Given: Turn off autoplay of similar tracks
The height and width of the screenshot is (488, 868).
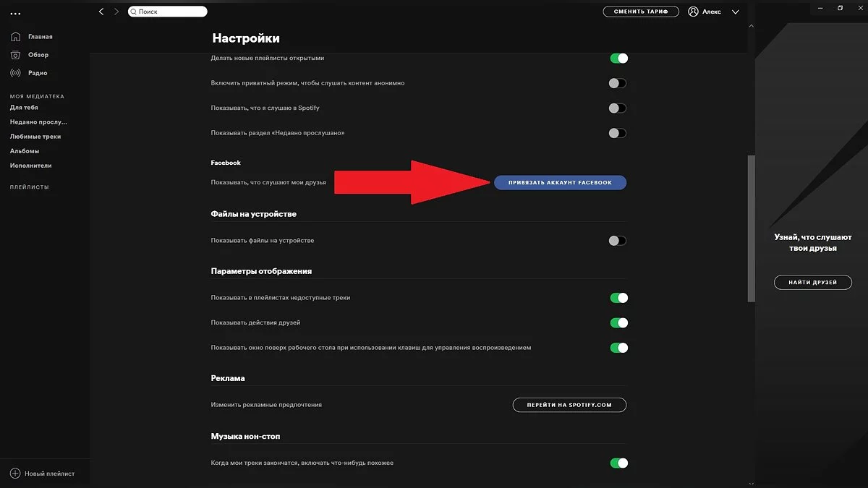Looking at the screenshot, I should (618, 463).
